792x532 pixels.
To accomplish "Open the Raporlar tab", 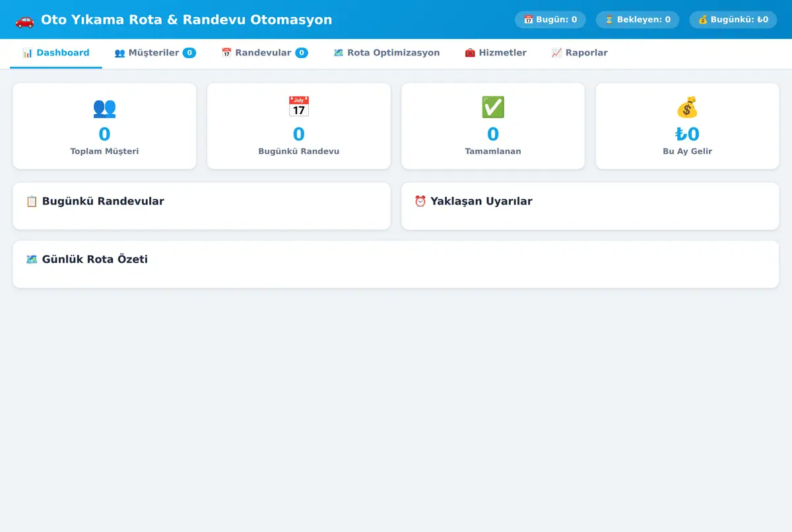I will coord(579,53).
